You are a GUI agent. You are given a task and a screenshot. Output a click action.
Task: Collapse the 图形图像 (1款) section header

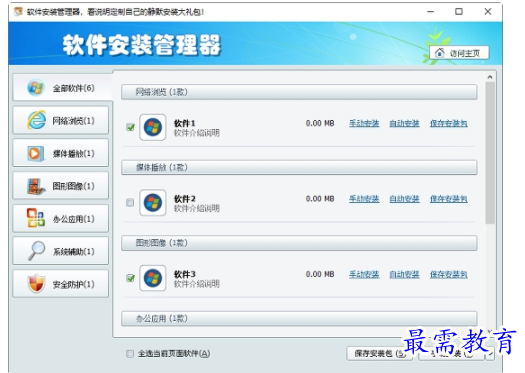point(299,243)
